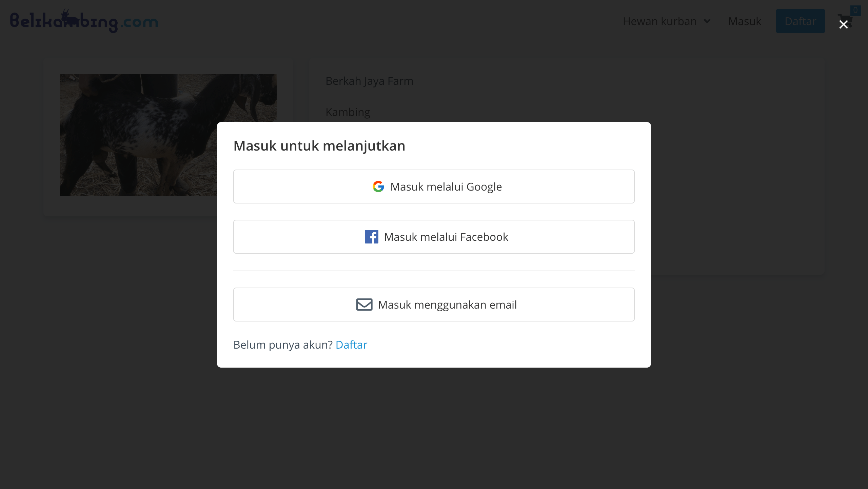Open the Hewan kurban menu

(659, 21)
